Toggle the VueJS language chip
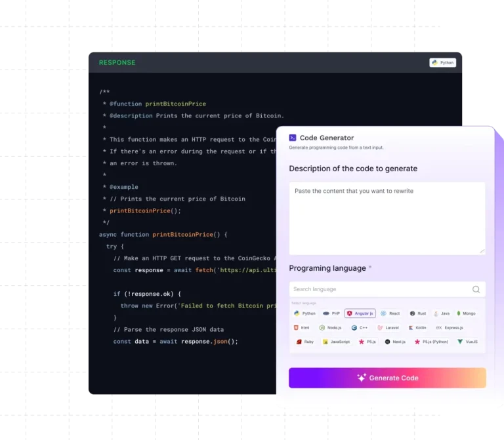504x440 pixels. click(468, 342)
